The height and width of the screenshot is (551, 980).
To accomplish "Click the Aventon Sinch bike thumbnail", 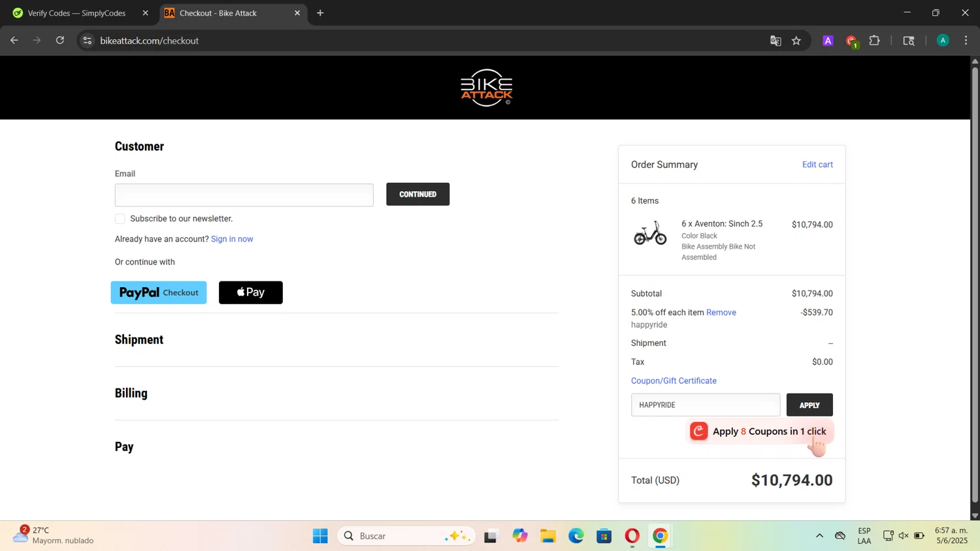I will pos(650,233).
